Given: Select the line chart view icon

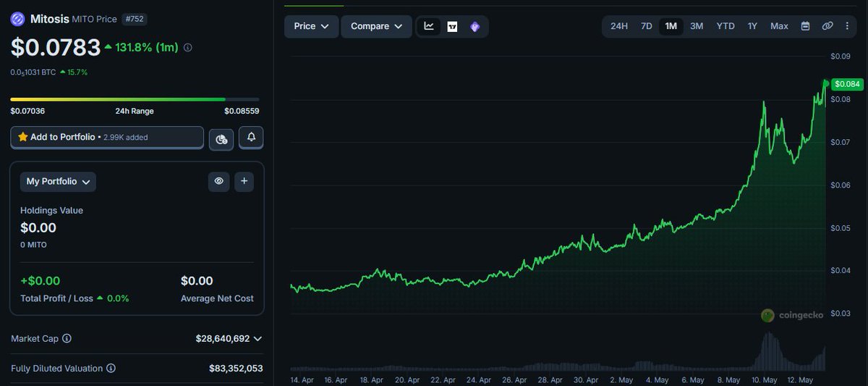Looking at the screenshot, I should pyautogui.click(x=429, y=26).
